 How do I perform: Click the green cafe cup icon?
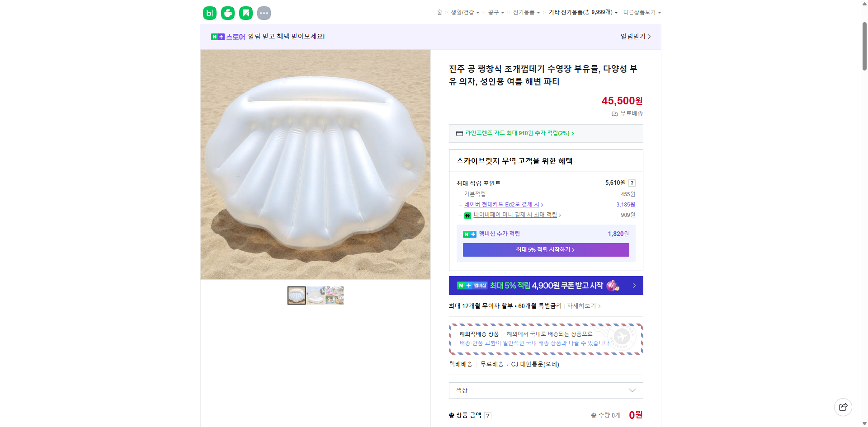coord(227,13)
